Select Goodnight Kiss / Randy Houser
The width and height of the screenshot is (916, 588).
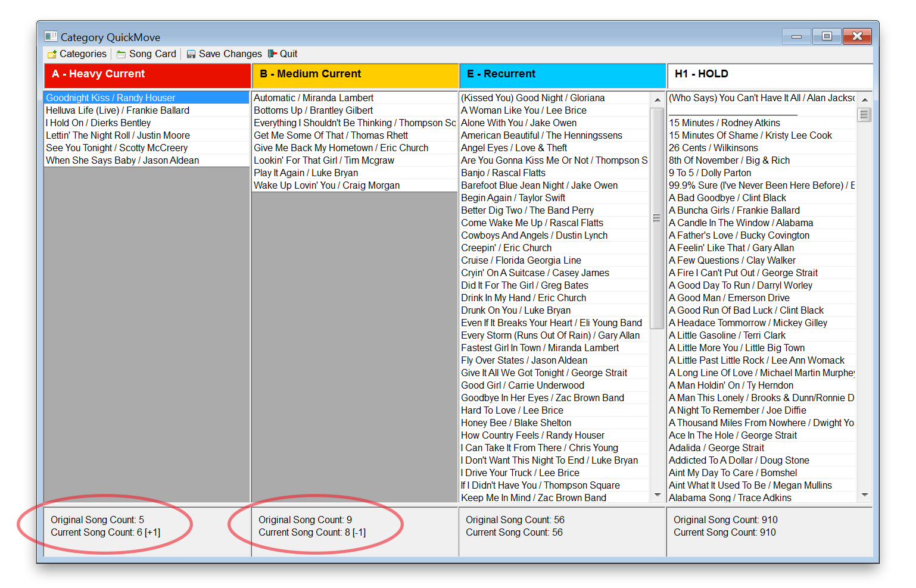[111, 98]
